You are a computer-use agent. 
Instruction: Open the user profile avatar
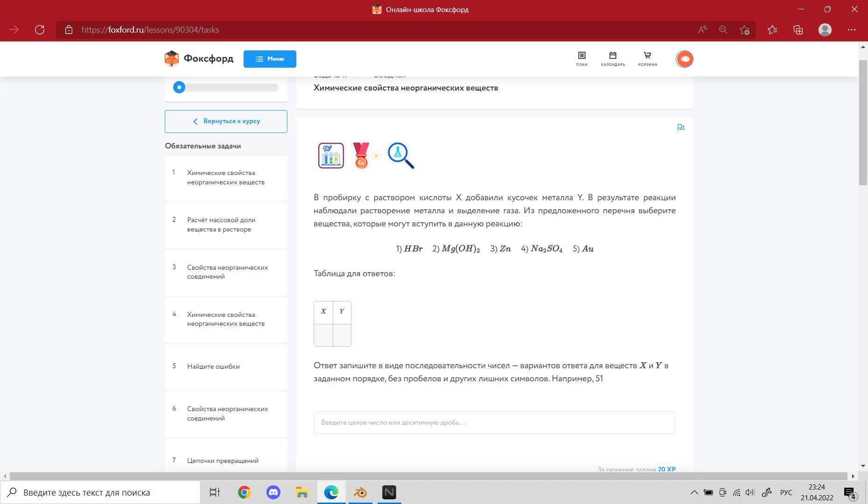tap(685, 59)
